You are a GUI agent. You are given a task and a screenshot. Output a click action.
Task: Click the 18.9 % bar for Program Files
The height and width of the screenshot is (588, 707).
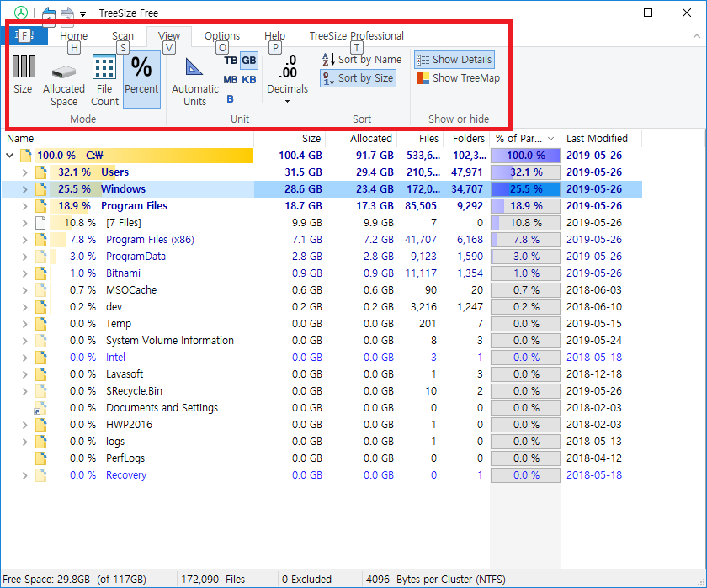[525, 206]
